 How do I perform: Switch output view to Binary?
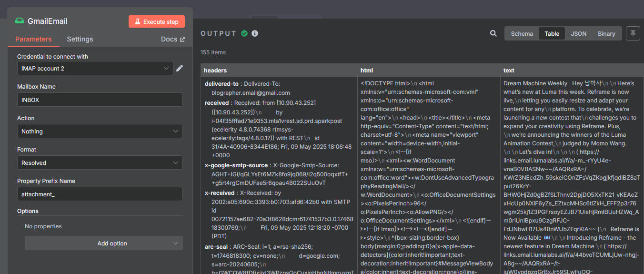606,33
